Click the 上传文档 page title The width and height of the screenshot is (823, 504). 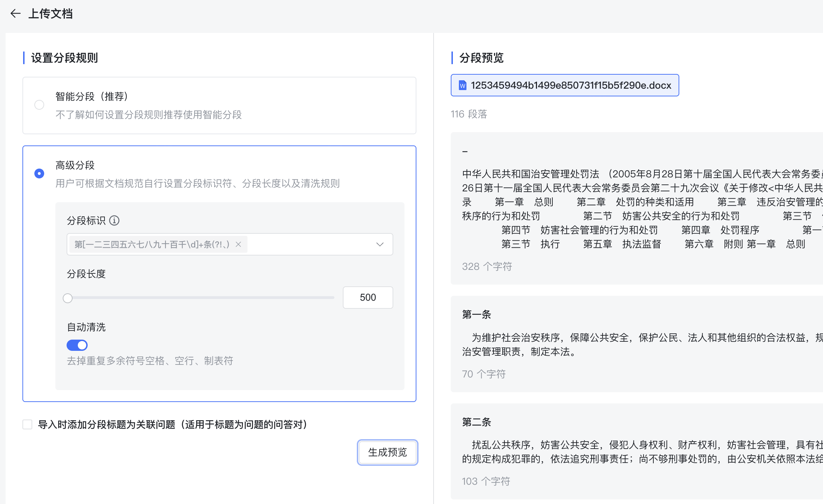click(50, 14)
